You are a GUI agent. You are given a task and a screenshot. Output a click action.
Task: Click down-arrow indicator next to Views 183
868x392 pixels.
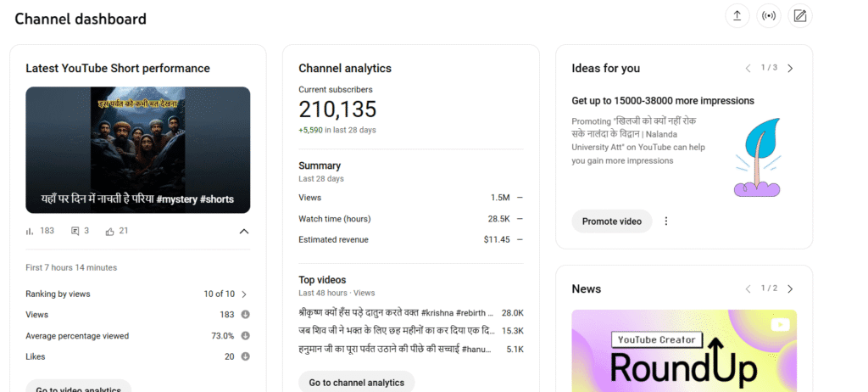[x=245, y=315]
